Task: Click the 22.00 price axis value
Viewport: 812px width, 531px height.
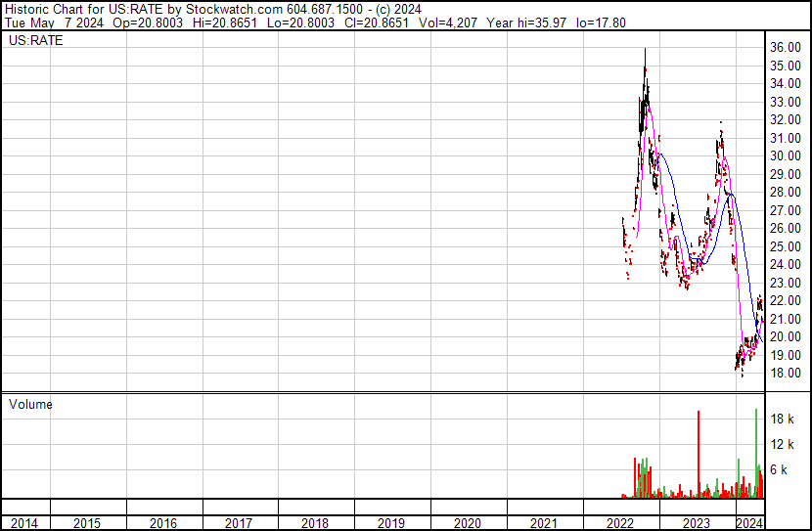Action: point(786,300)
